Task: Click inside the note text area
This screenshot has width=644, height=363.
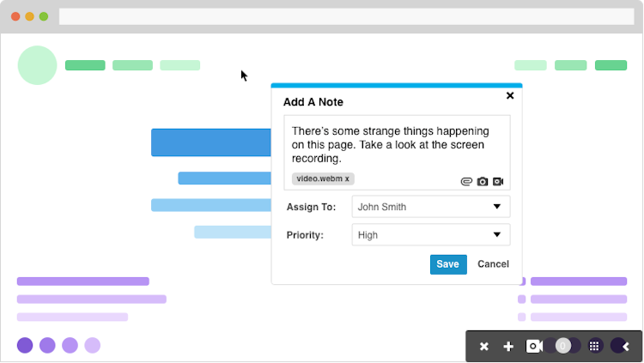Action: tap(400, 144)
